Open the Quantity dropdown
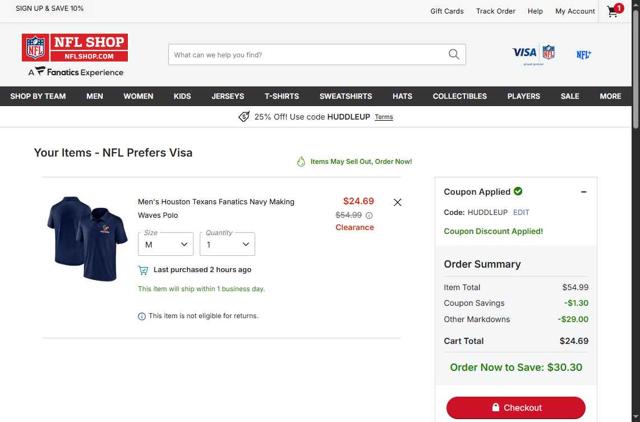This screenshot has width=640, height=422. click(x=227, y=244)
